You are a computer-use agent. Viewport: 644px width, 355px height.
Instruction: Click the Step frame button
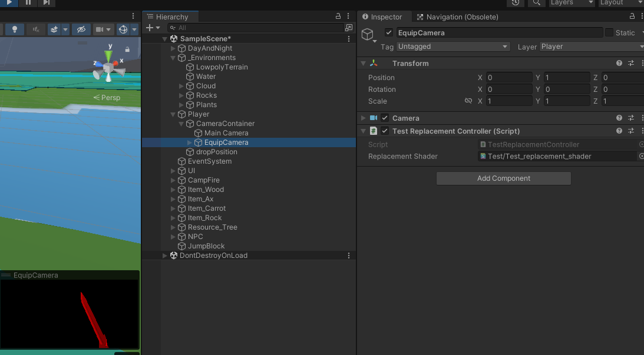point(47,2)
